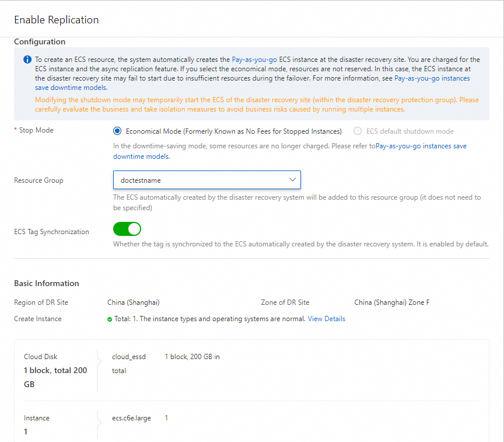Click the green success check icon beside Total
The image size is (504, 442).
pos(110,319)
